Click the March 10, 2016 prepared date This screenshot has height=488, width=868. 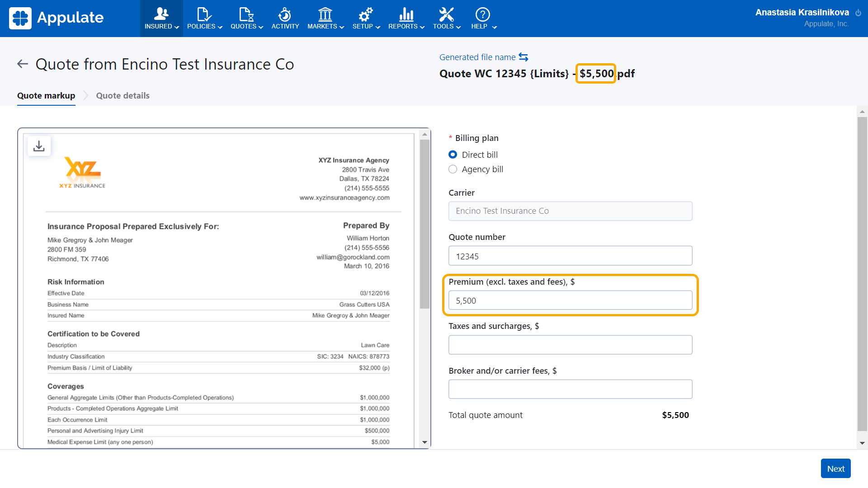[x=367, y=266]
